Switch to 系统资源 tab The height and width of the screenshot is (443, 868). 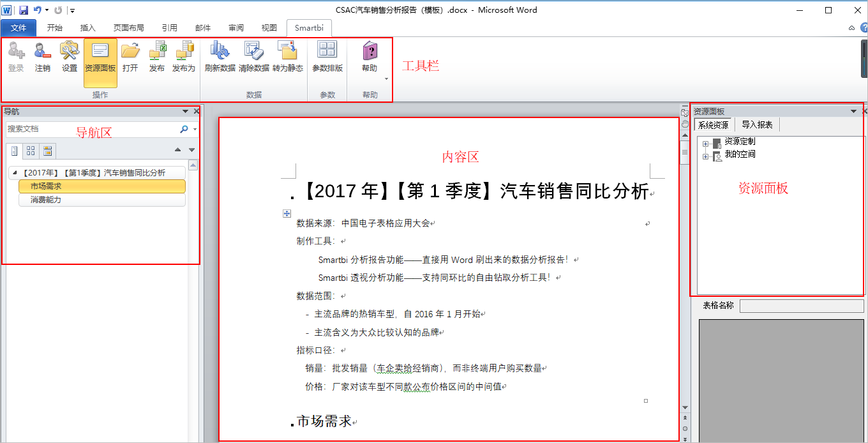click(x=713, y=125)
